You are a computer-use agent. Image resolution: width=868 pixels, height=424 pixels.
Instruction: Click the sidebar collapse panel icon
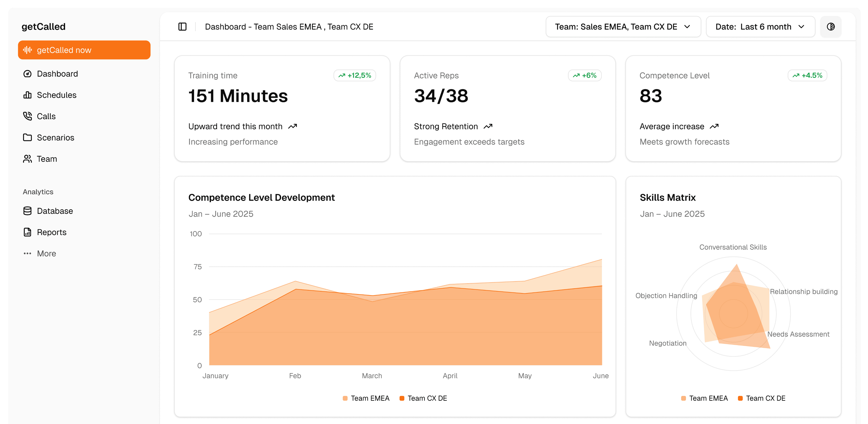(x=182, y=27)
